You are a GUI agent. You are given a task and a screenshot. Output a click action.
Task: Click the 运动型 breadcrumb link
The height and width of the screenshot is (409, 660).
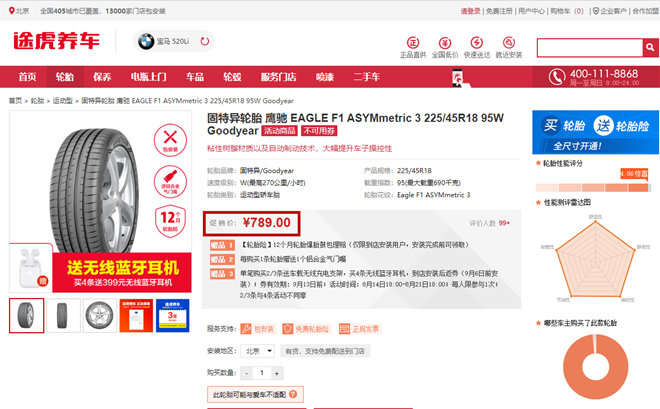[63, 101]
